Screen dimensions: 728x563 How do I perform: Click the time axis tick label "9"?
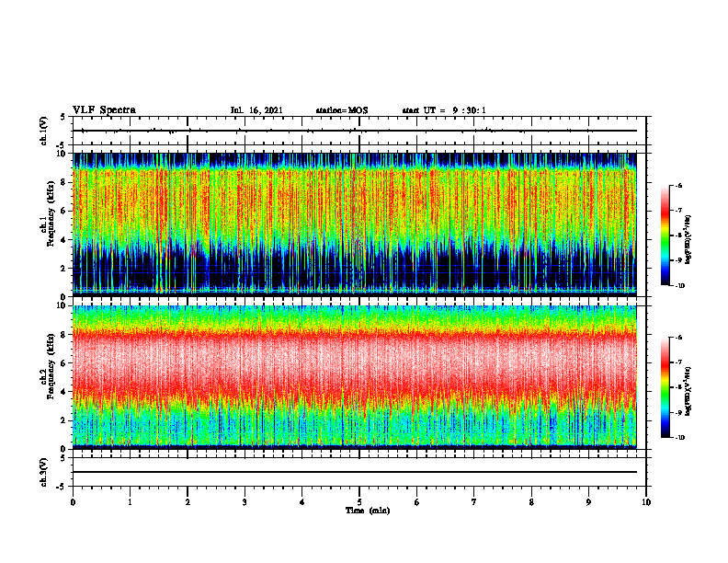tap(588, 502)
